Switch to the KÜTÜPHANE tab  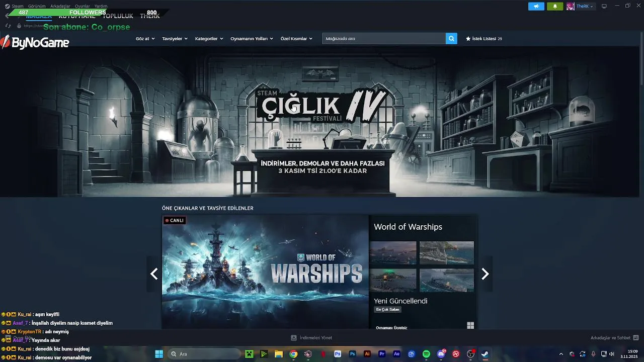(x=77, y=16)
